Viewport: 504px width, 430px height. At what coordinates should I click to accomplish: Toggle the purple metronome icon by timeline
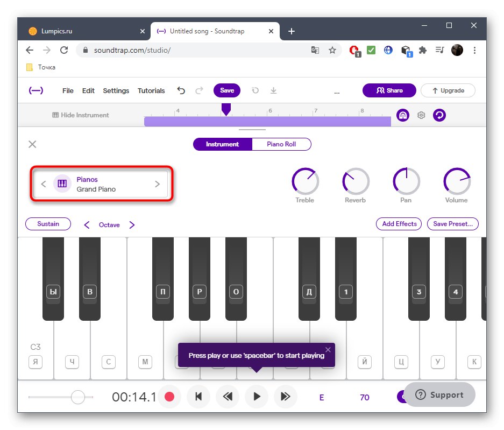pyautogui.click(x=403, y=115)
